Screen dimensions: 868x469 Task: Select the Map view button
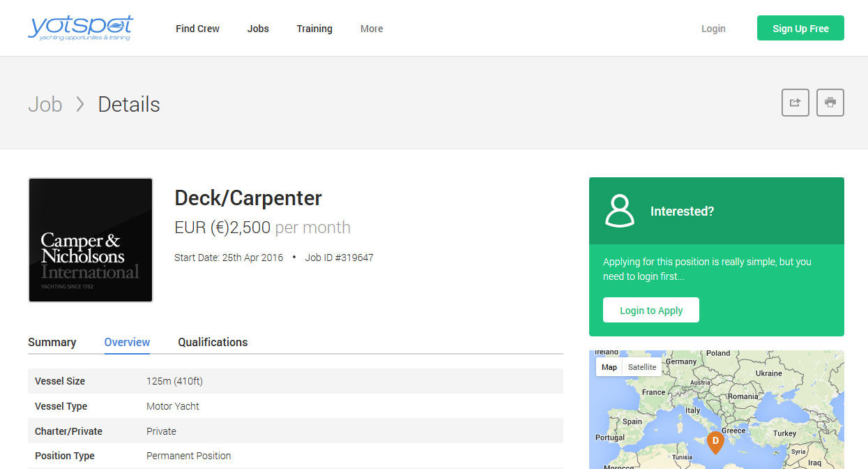pyautogui.click(x=609, y=367)
